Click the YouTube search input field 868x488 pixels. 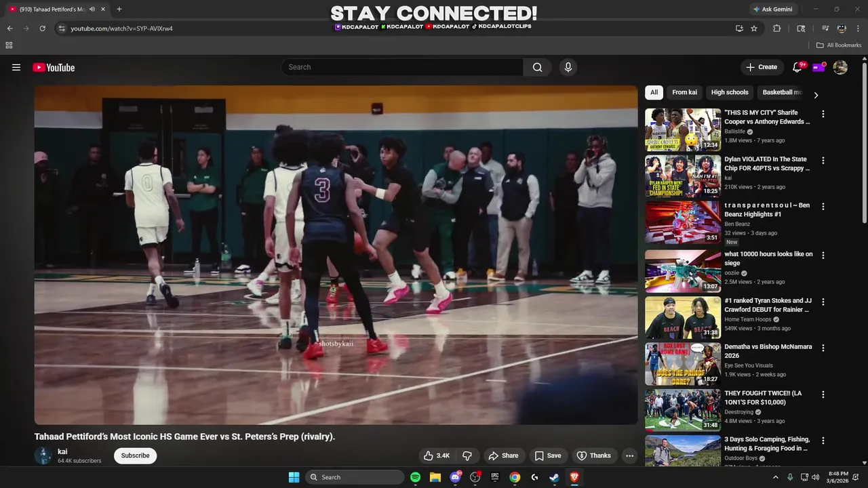click(402, 67)
